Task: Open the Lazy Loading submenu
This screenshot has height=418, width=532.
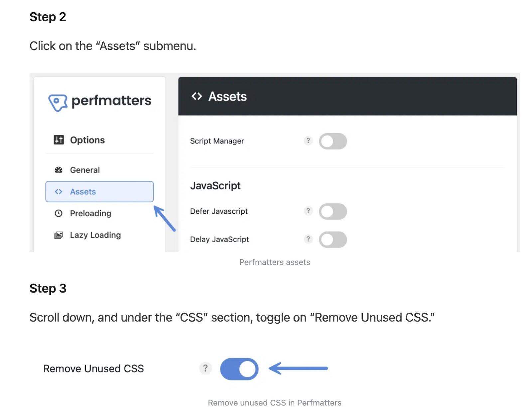Action: coord(95,235)
